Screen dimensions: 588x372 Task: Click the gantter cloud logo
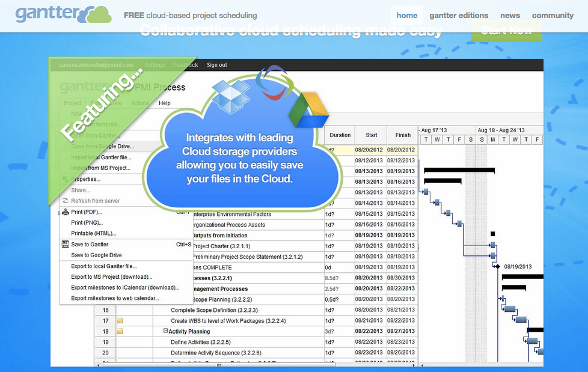click(x=63, y=14)
